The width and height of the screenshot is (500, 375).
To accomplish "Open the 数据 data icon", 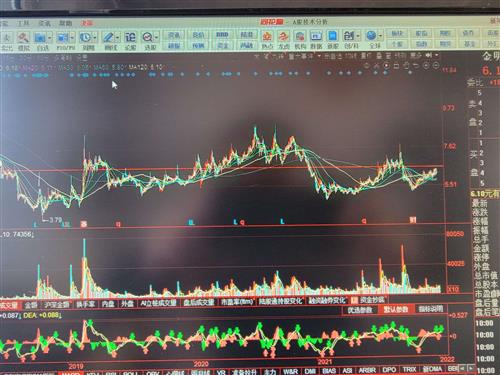I will click(316, 36).
